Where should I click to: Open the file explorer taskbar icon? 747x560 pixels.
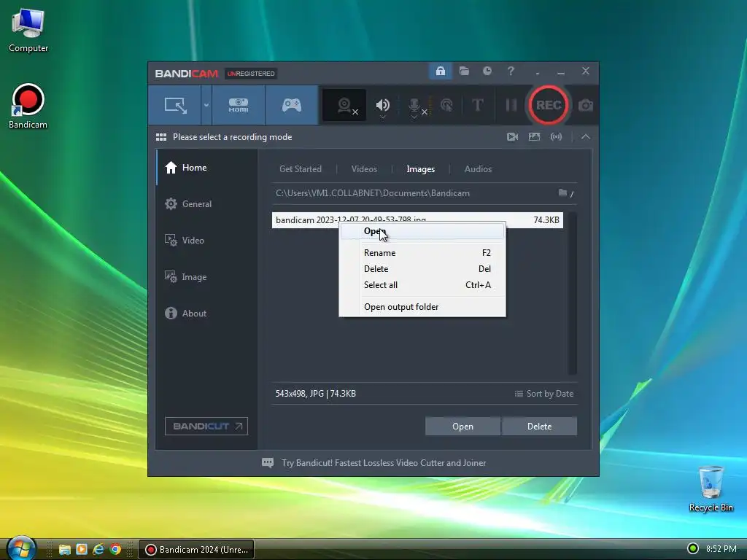coord(65,550)
